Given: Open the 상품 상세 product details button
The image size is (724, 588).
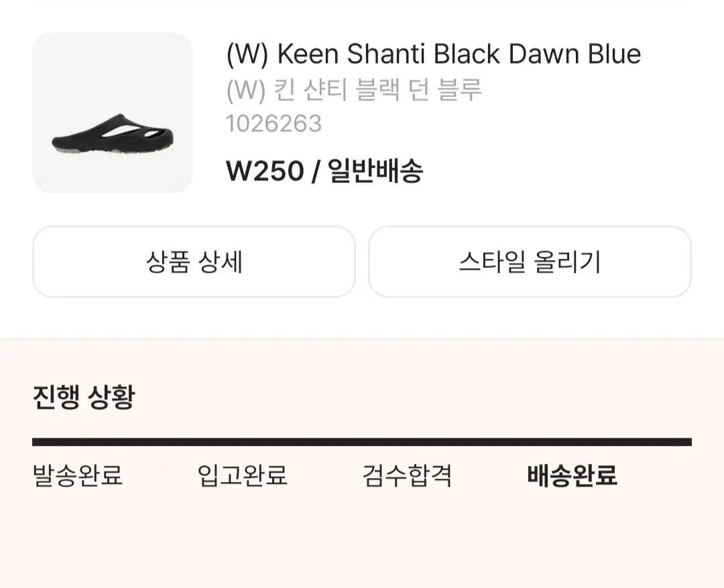Looking at the screenshot, I should (194, 261).
